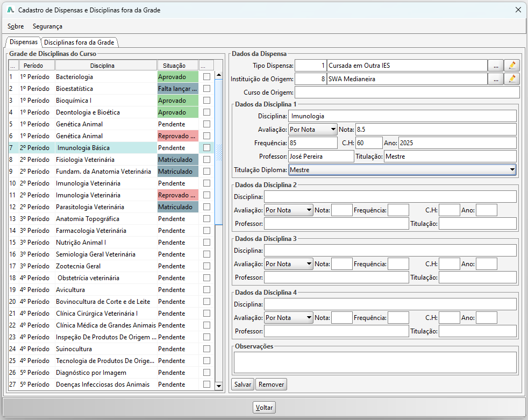Click the C.H field showing 60

coord(369,143)
